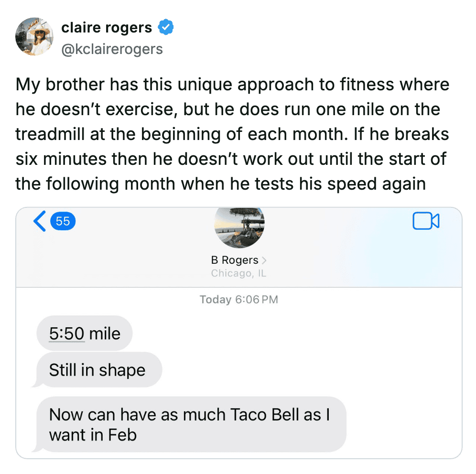
Task: Tap the B Rogers circular contact photo
Action: pos(239,226)
